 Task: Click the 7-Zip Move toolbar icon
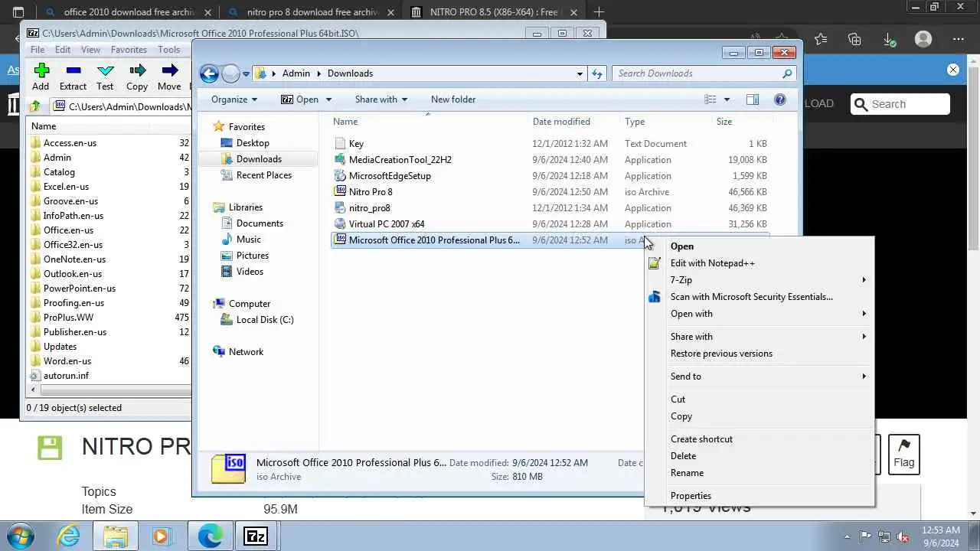(170, 70)
